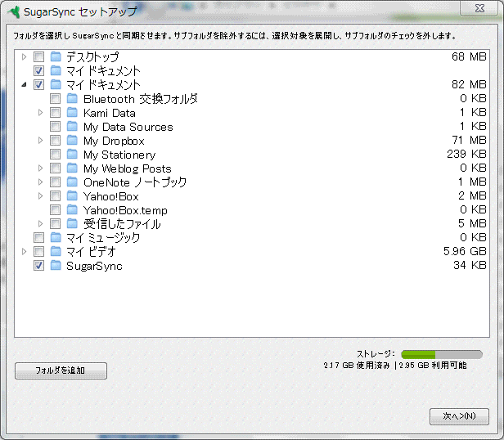Click the OneNote ノートブック folder icon
This screenshot has width=504, height=440.
coord(72,182)
